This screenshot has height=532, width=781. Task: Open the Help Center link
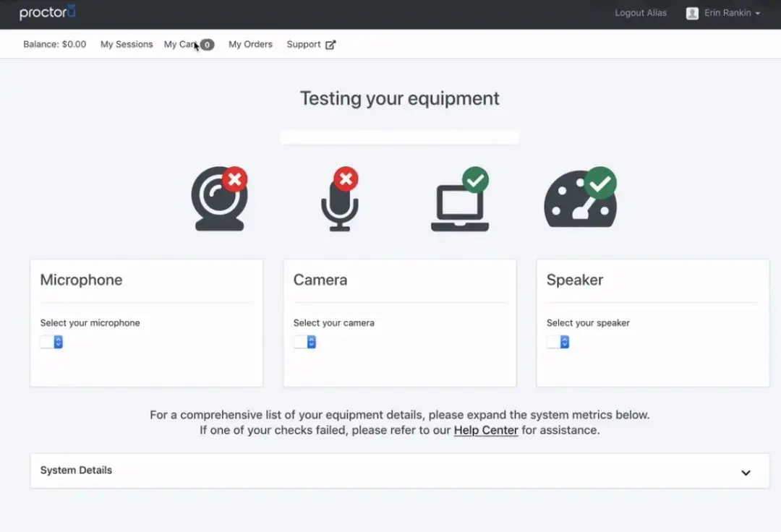[x=486, y=430]
